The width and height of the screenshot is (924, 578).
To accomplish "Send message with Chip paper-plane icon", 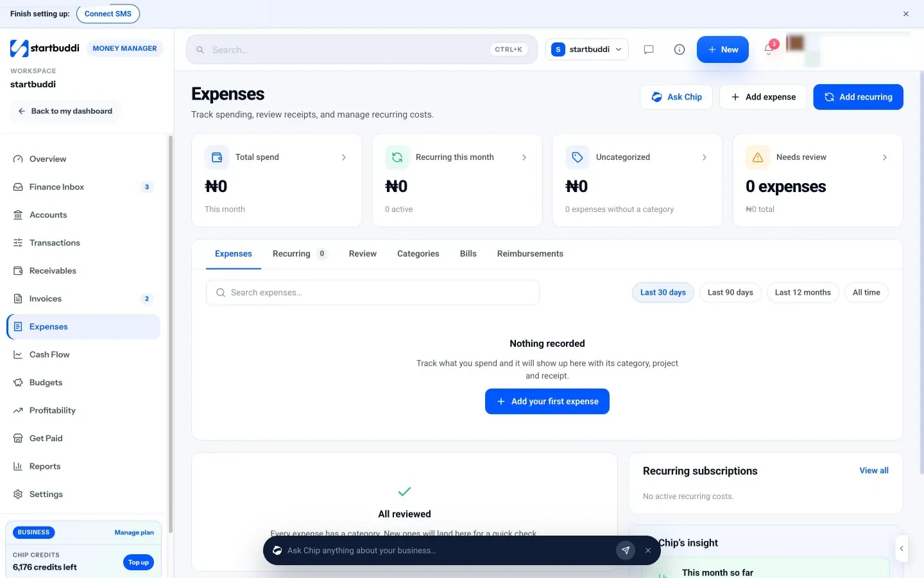I will (626, 550).
